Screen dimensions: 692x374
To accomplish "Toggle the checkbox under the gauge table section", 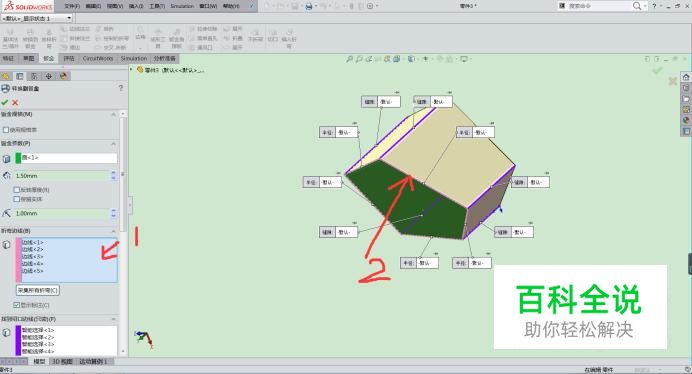I will 6,130.
